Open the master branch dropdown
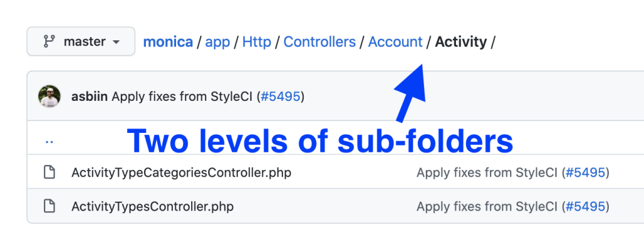 coord(81,42)
